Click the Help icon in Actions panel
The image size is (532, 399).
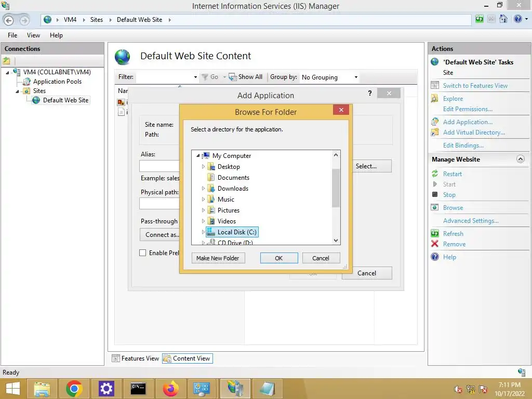click(435, 257)
